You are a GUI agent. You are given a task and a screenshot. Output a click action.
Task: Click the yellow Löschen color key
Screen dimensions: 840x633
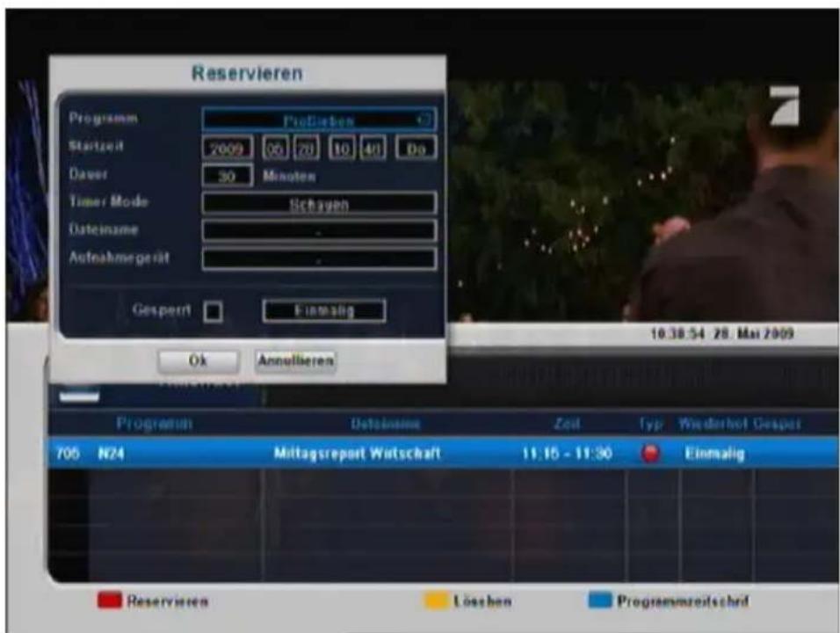pos(435,600)
